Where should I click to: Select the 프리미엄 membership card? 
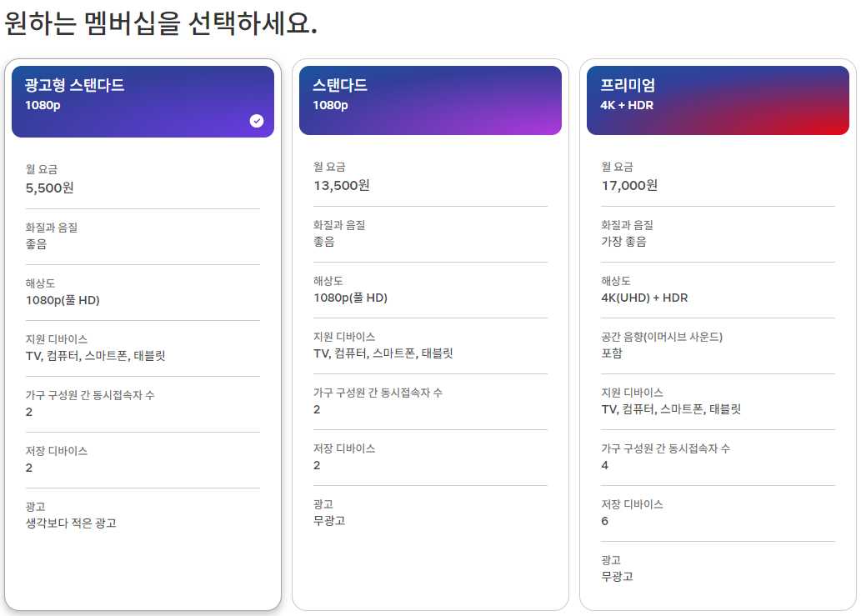tap(718, 333)
